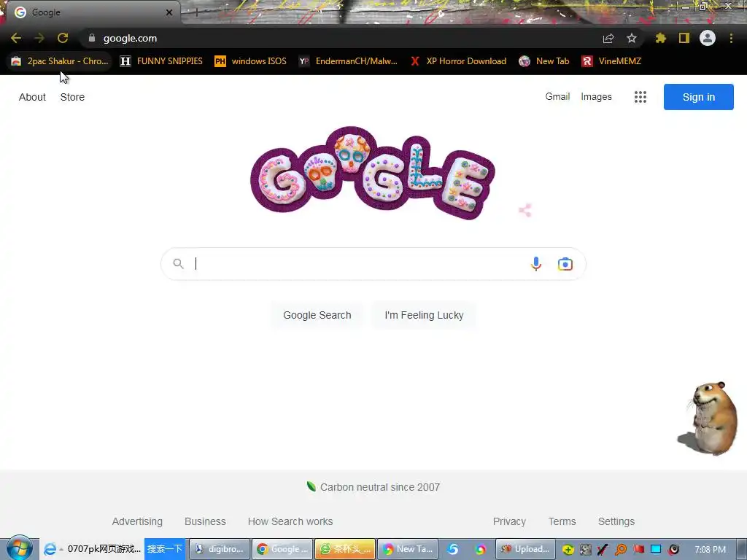Click the round speaker tray icon
747x560 pixels.
673,550
